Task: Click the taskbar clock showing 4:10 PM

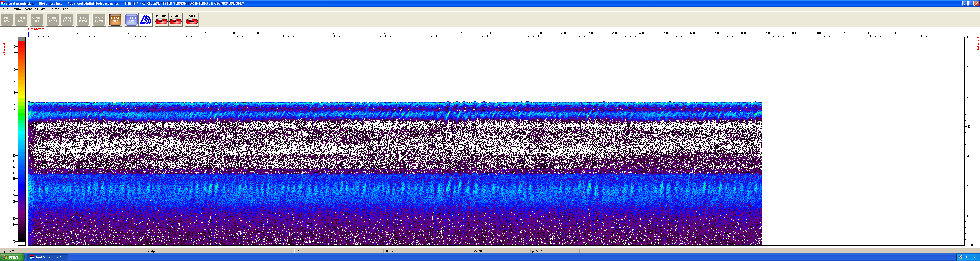Action: [971, 257]
